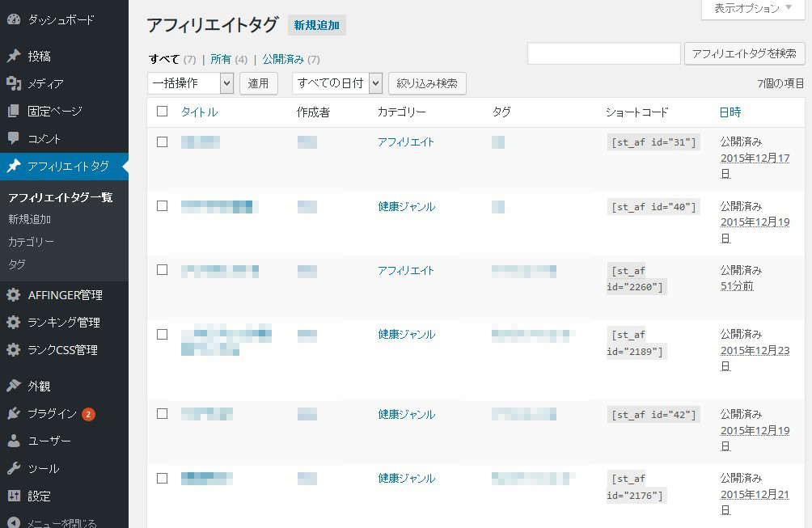812x528 pixels.
Task: Click the media icon beside メディア
Action: (14, 83)
